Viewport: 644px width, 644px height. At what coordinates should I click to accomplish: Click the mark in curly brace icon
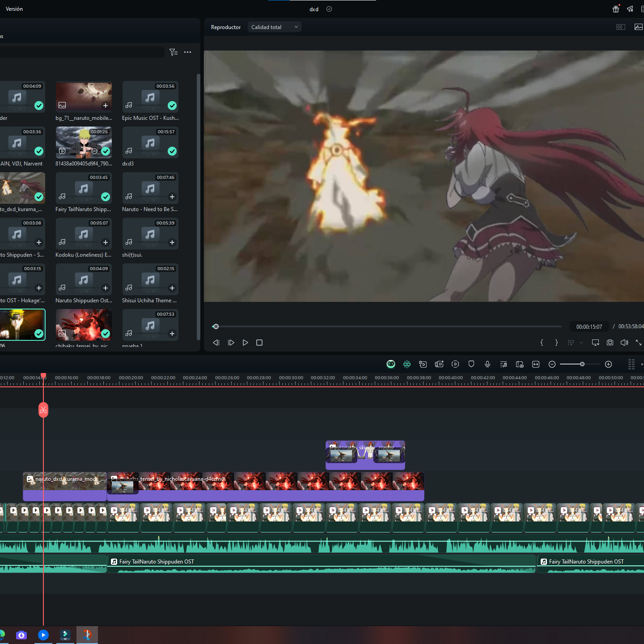[542, 343]
